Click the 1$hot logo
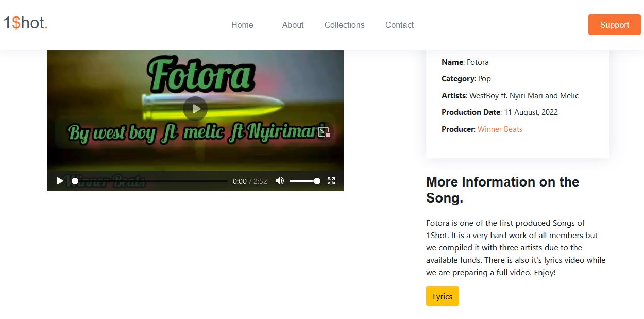This screenshot has width=644, height=319. [x=26, y=23]
